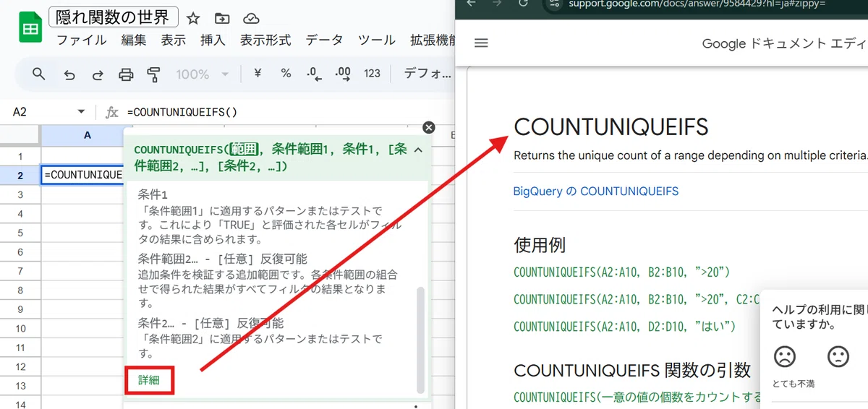Image resolution: width=868 pixels, height=409 pixels.
Task: Select the paint format icon
Action: 153,74
